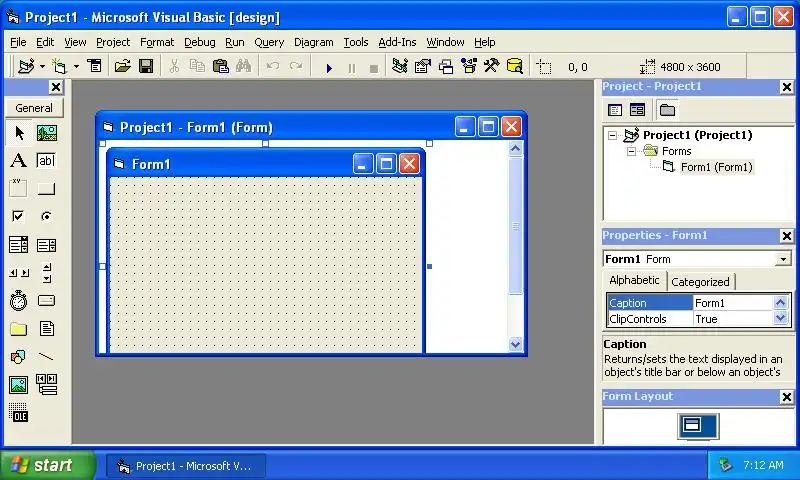Open the Format menu

(157, 42)
